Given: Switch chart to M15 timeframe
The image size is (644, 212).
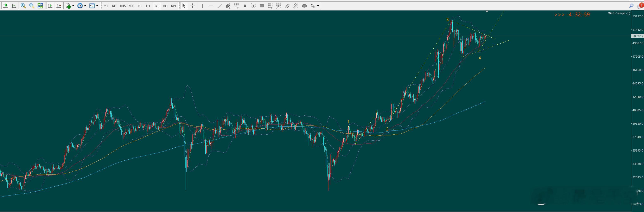Looking at the screenshot, I should pyautogui.click(x=123, y=6).
